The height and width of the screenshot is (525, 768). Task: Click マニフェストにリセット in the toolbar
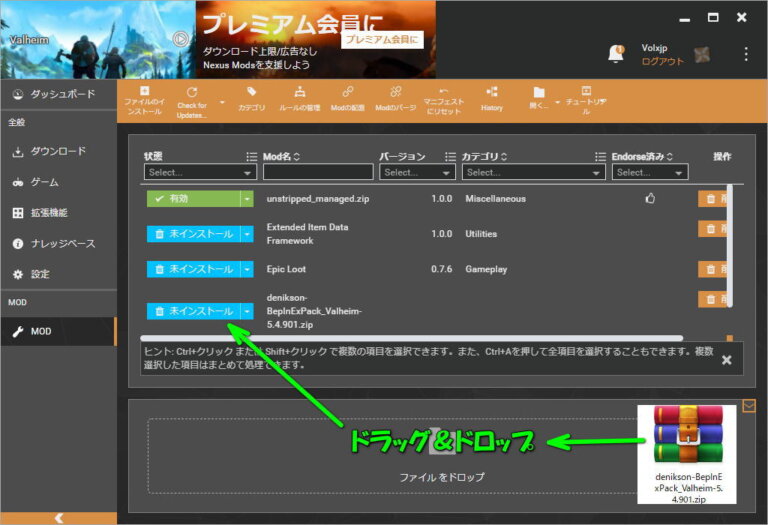[443, 101]
